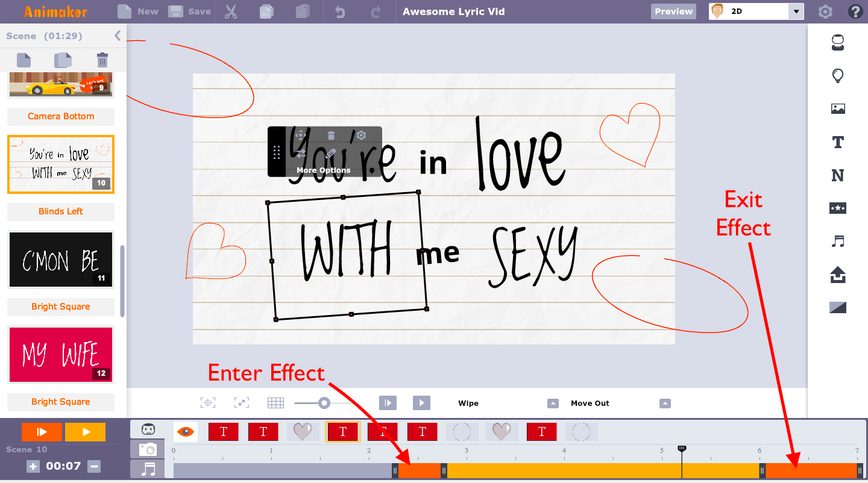Click the plain play button below canvas
The width and height of the screenshot is (868, 483).
coord(421,403)
